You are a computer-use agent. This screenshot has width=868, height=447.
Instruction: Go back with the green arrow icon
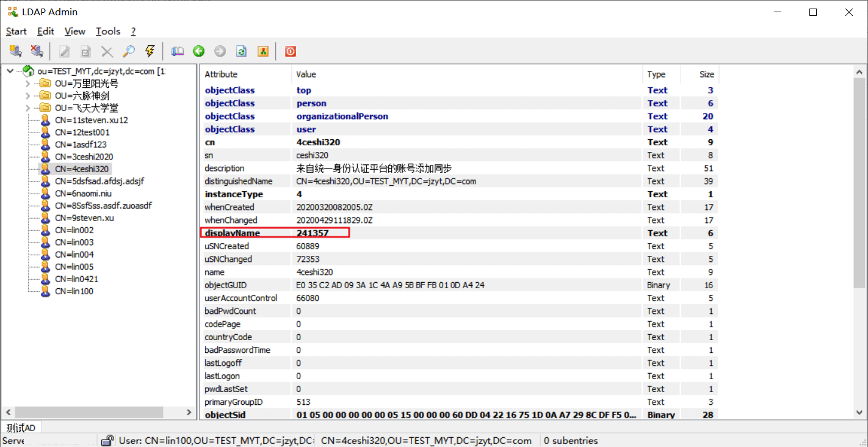[198, 51]
